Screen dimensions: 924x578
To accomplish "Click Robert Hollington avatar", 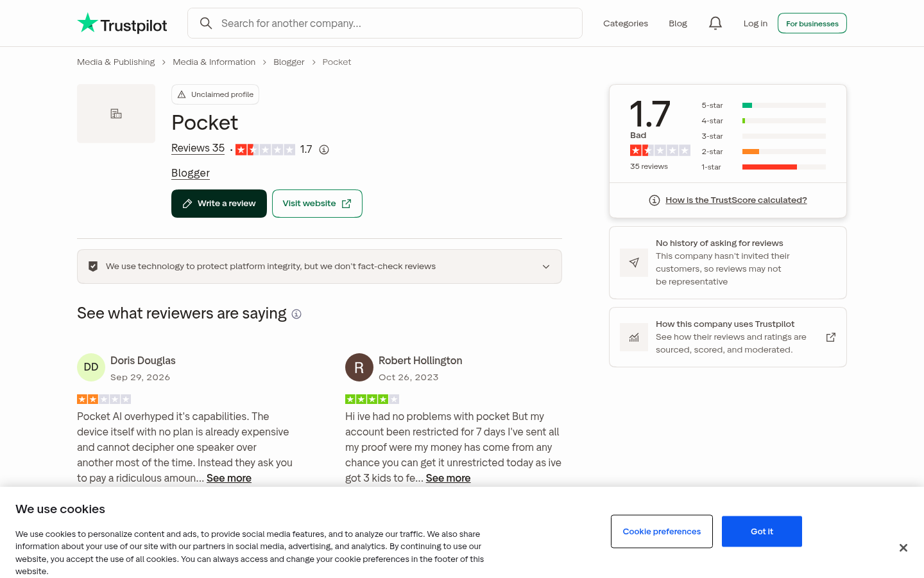I will [x=359, y=367].
